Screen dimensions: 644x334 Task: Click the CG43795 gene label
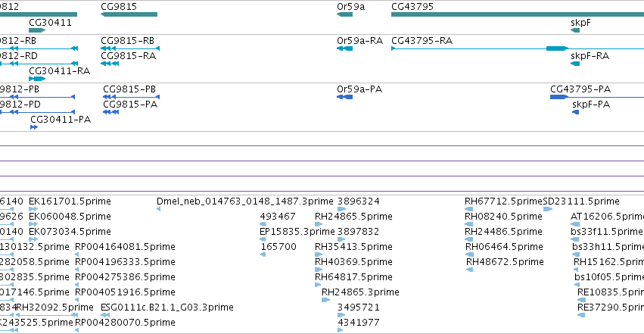point(412,7)
